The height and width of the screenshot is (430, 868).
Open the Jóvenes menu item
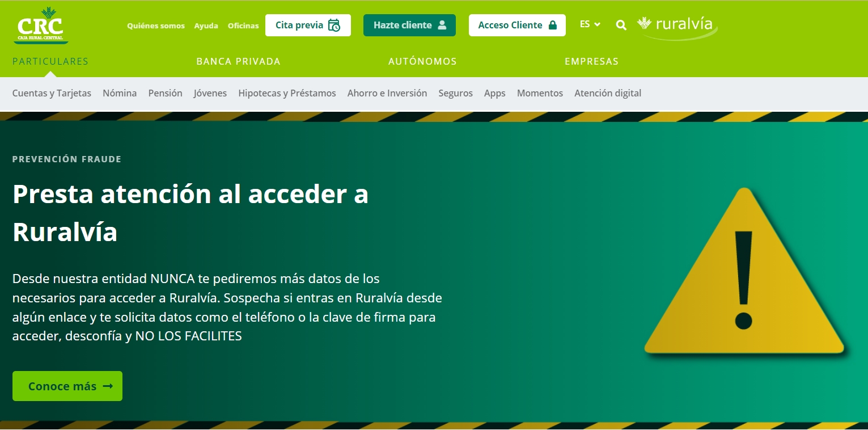(x=210, y=93)
